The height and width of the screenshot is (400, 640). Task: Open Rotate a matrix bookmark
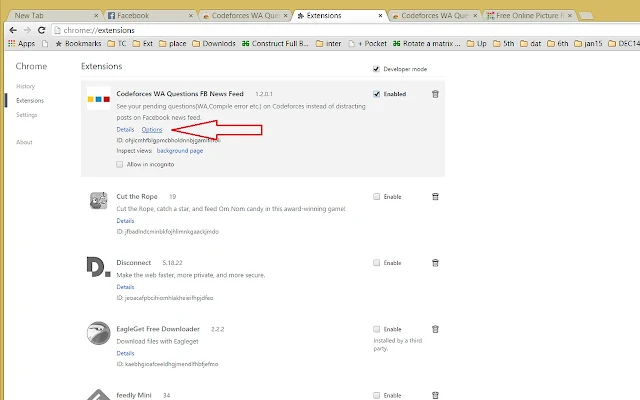pyautogui.click(x=427, y=43)
